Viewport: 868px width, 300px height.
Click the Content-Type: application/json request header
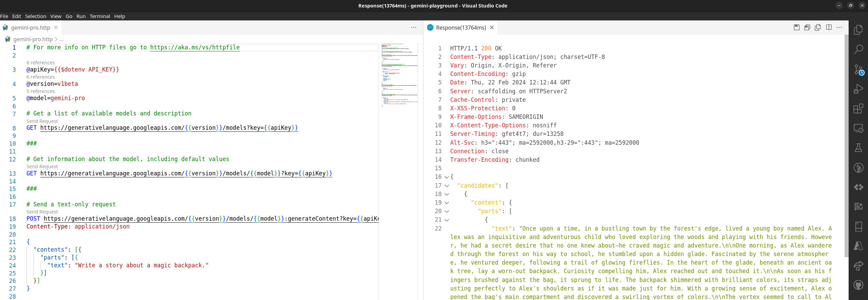78,226
